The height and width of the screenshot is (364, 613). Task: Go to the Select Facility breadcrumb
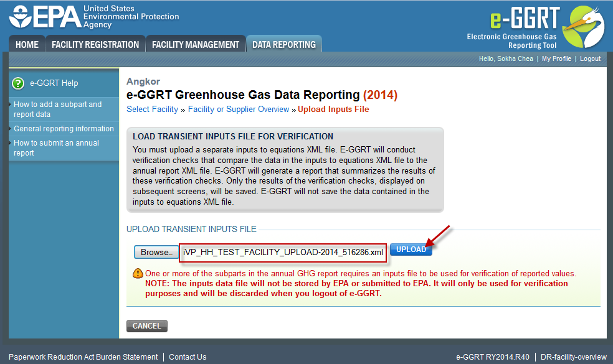(152, 110)
